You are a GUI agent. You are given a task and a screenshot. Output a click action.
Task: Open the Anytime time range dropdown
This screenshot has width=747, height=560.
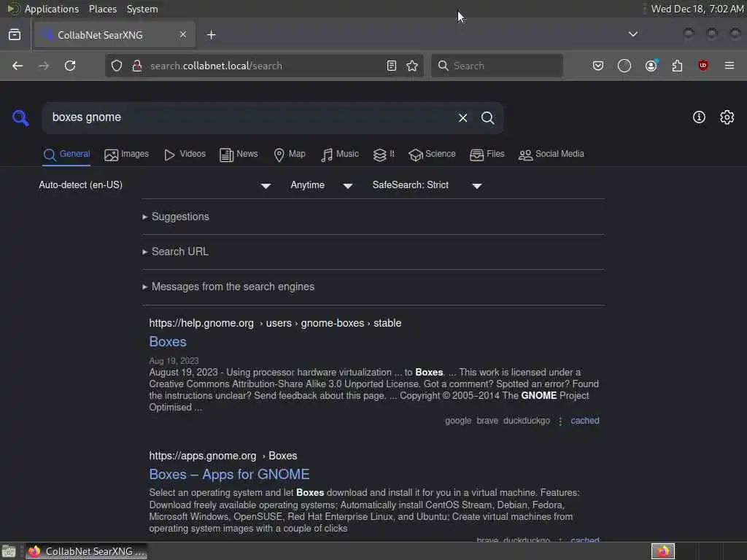tap(322, 185)
